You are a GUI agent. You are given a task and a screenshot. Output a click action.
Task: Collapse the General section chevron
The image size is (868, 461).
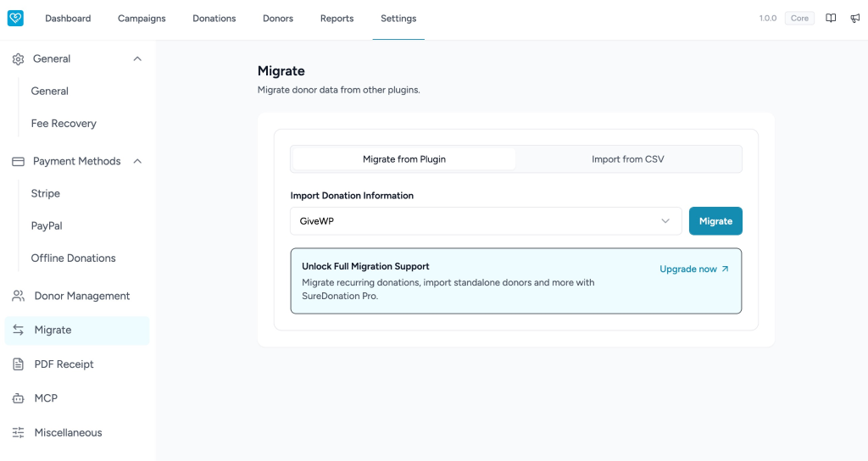pyautogui.click(x=137, y=58)
